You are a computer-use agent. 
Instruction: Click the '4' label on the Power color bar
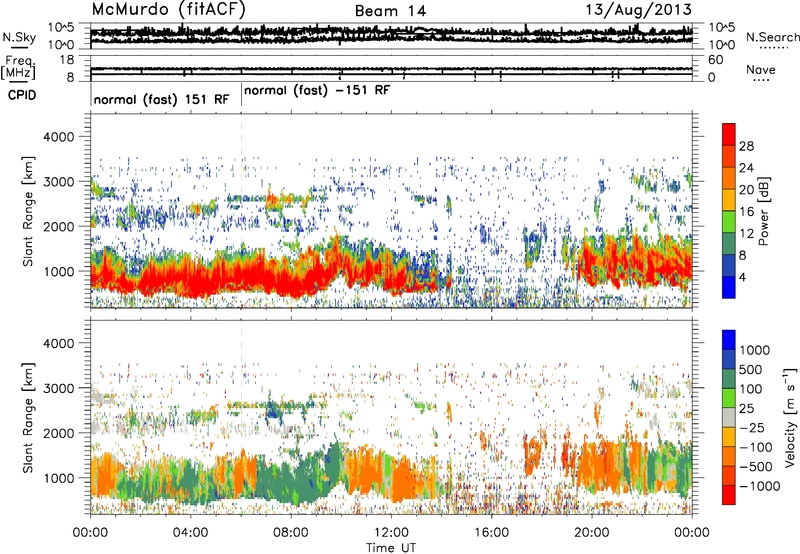(742, 278)
